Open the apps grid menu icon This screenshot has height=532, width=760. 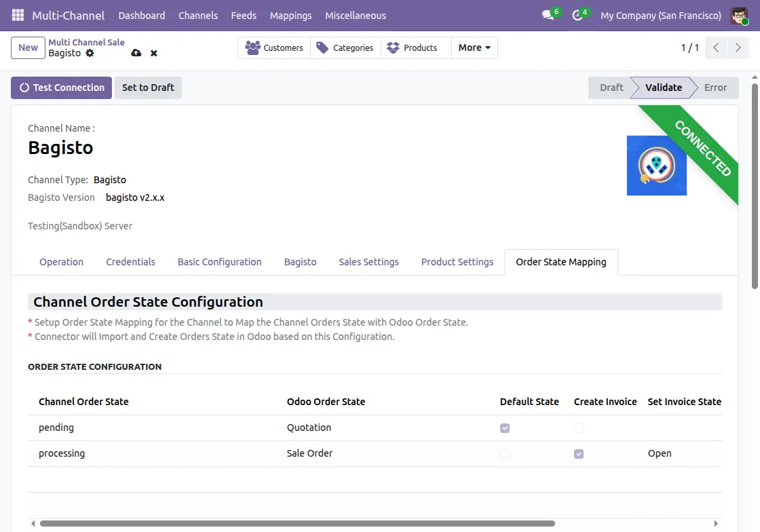pos(18,15)
